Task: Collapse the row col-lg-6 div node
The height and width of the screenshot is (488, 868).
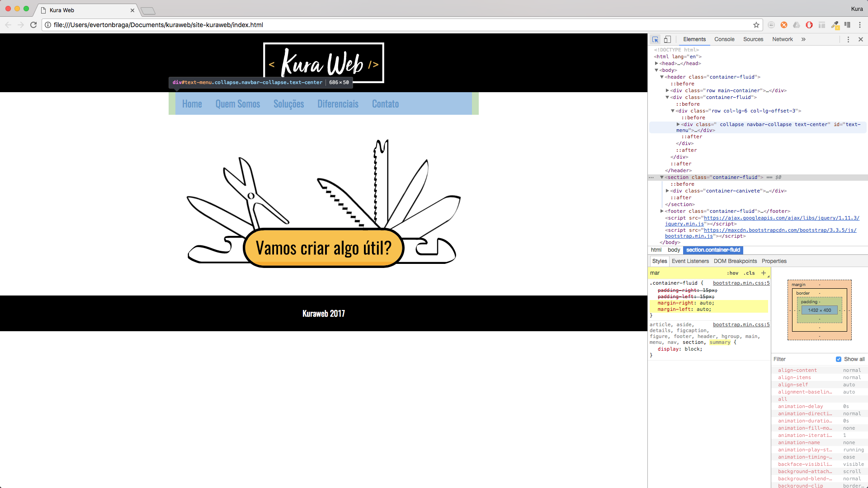Action: pyautogui.click(x=673, y=111)
